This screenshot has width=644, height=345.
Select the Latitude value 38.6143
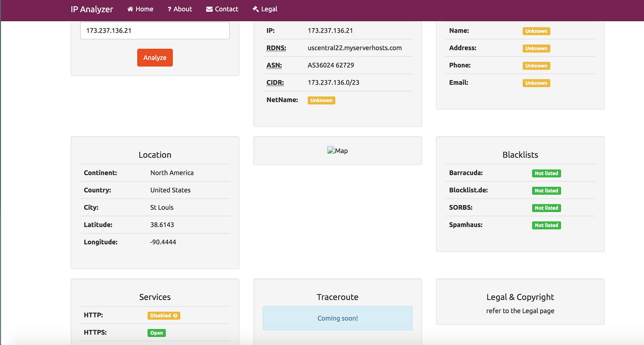[162, 225]
